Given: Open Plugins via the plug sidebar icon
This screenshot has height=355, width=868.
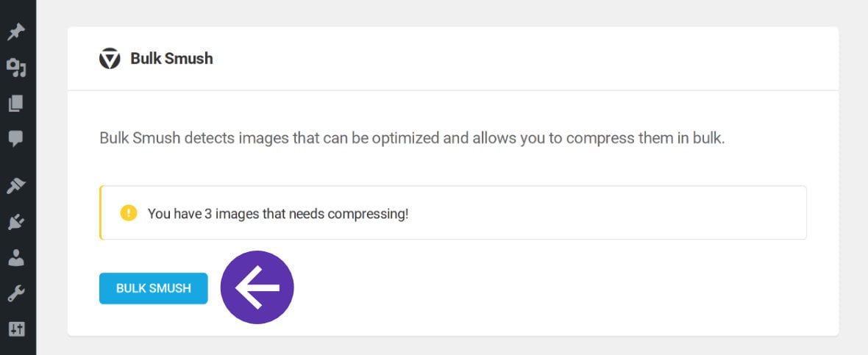Looking at the screenshot, I should (x=16, y=222).
